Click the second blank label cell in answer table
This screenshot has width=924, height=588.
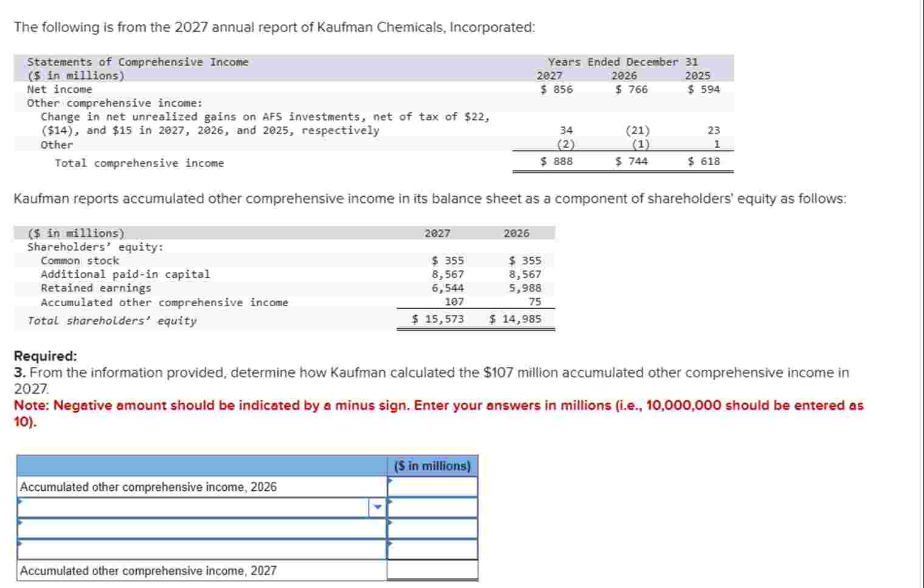tap(202, 528)
